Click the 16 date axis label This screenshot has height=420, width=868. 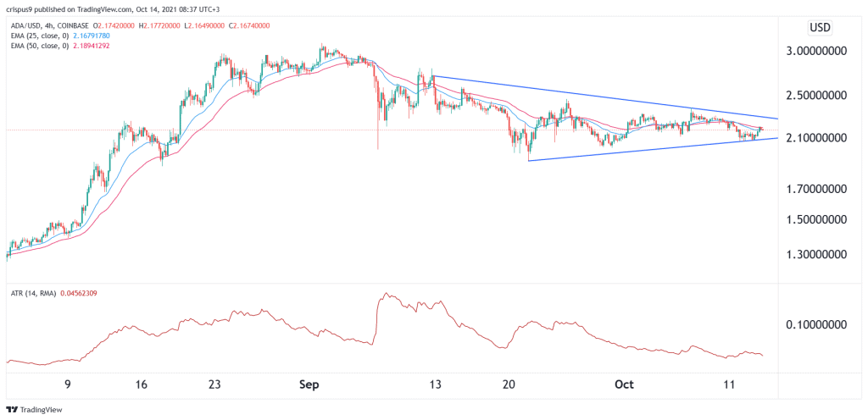pos(142,384)
